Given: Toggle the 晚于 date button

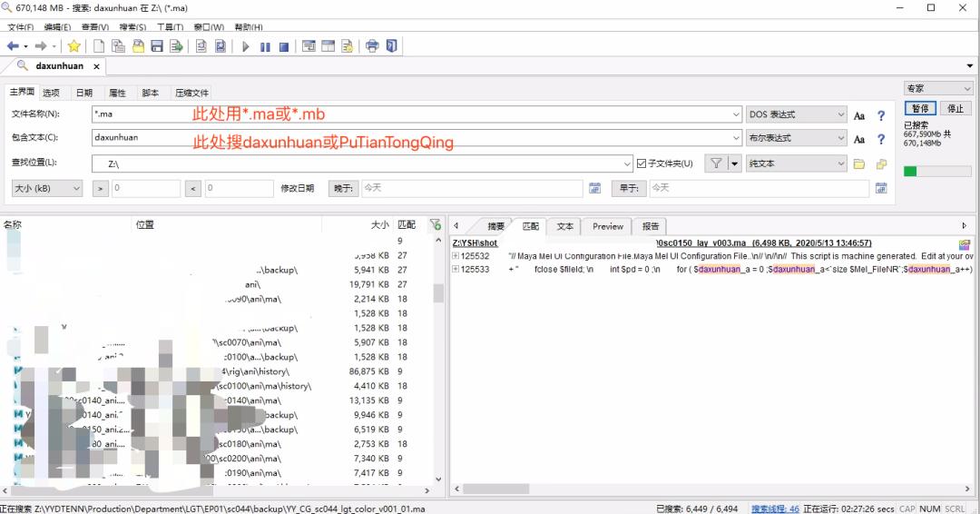Looking at the screenshot, I should pyautogui.click(x=343, y=188).
